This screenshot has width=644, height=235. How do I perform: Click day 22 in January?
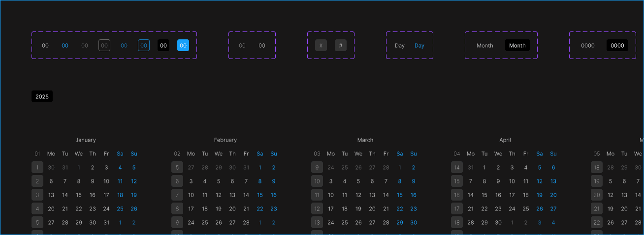79,209
